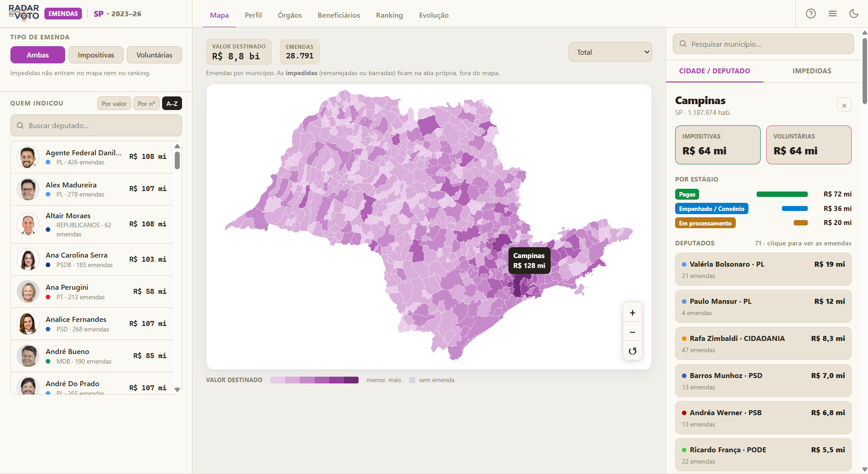Click the Voluntárias R$ 64 mi card

point(809,145)
